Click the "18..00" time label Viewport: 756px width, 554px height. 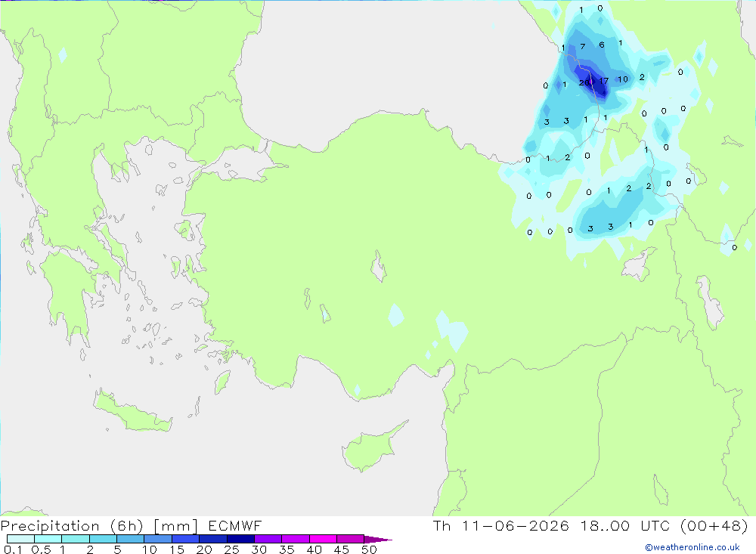tap(605, 525)
